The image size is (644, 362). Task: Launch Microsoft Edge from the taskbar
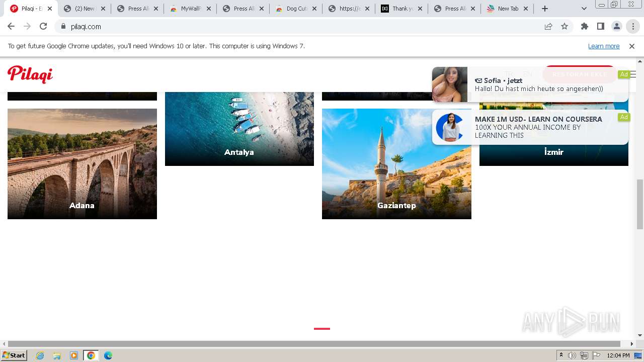tap(108, 355)
